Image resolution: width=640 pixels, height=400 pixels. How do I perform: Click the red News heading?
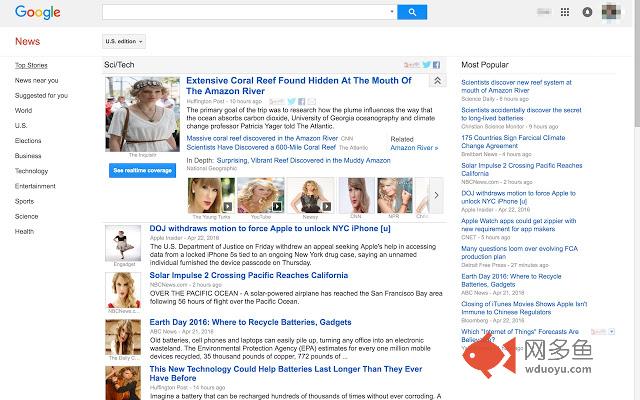pyautogui.click(x=27, y=41)
